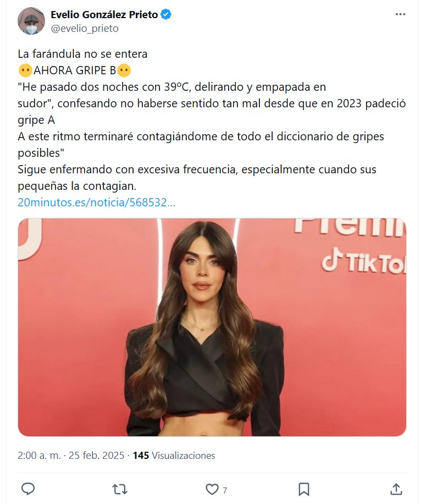Open Evelio's profile avatar picture
The height and width of the screenshot is (504, 421).
(31, 21)
